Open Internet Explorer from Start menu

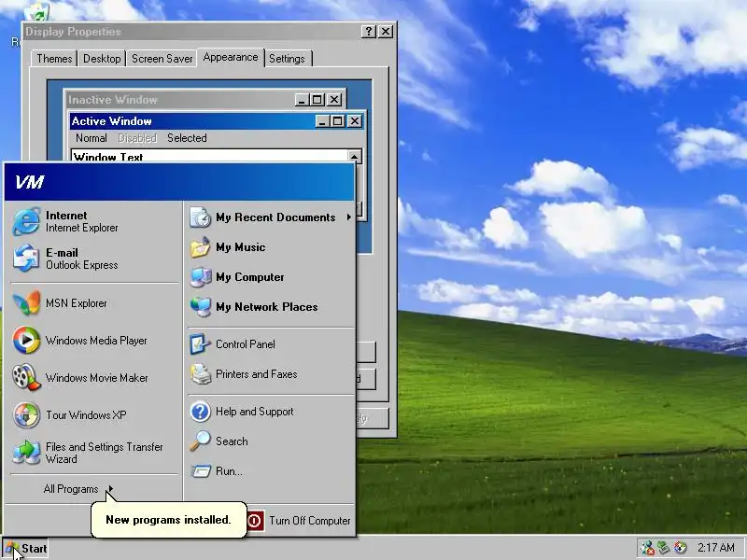pos(26,221)
